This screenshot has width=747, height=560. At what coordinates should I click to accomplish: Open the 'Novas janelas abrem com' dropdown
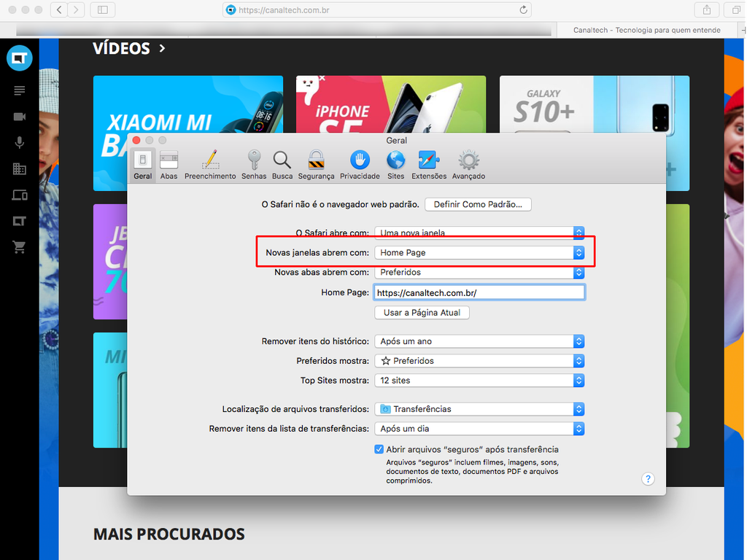[x=479, y=252]
